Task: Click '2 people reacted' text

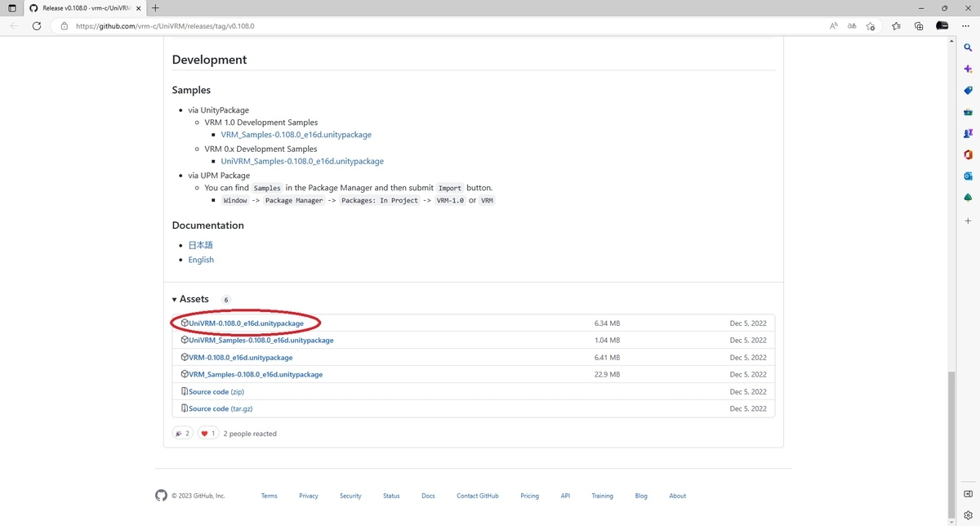Action: coord(250,434)
